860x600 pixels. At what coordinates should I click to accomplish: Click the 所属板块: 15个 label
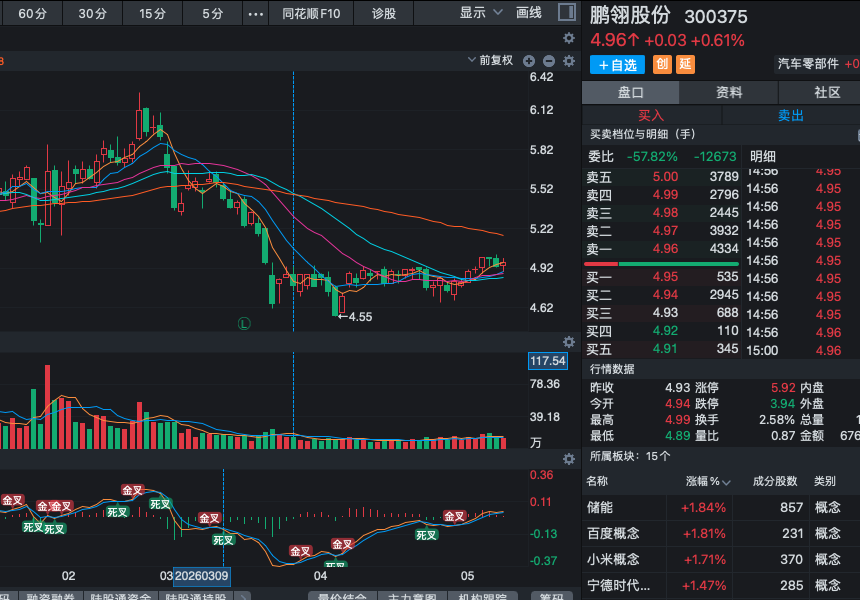[630, 456]
